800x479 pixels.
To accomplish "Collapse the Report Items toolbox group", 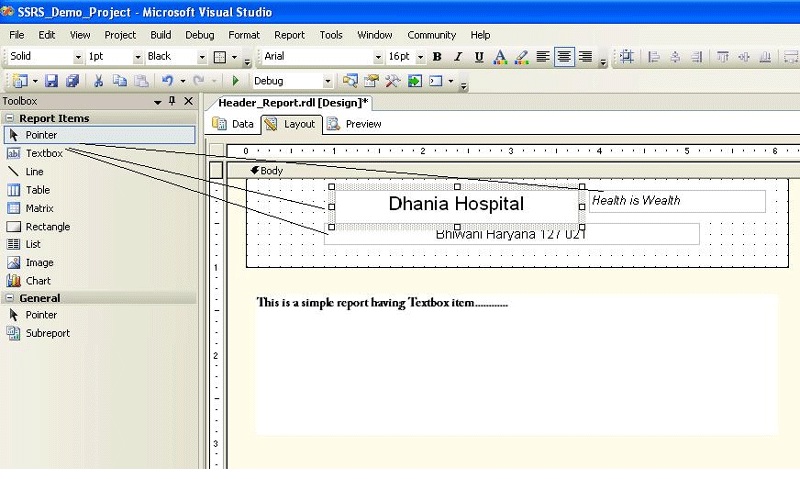I will click(x=9, y=118).
